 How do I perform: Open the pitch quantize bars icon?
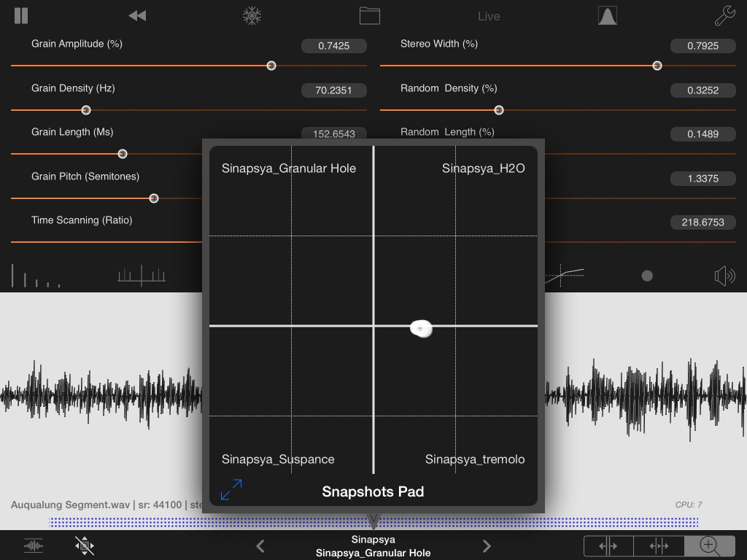point(142,275)
